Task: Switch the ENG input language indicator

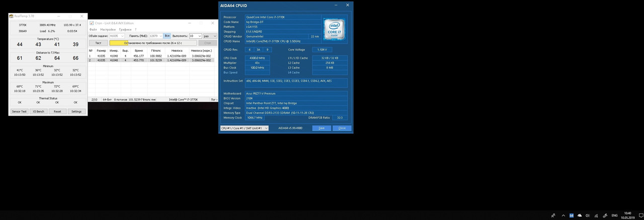Action: [614, 215]
